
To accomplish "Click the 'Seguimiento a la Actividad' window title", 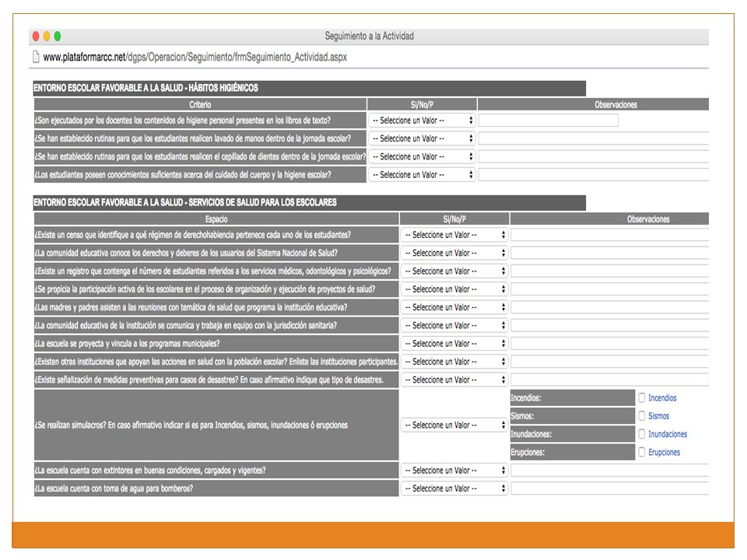I will [x=369, y=36].
